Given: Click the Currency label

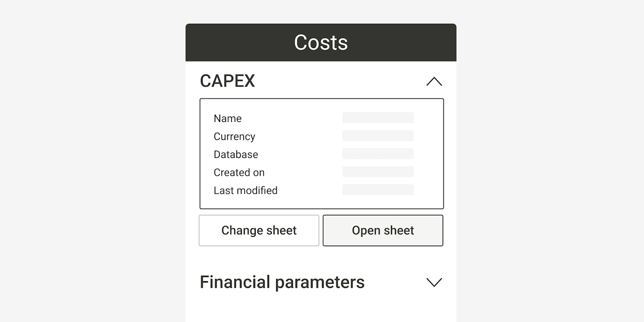Looking at the screenshot, I should coord(234,136).
